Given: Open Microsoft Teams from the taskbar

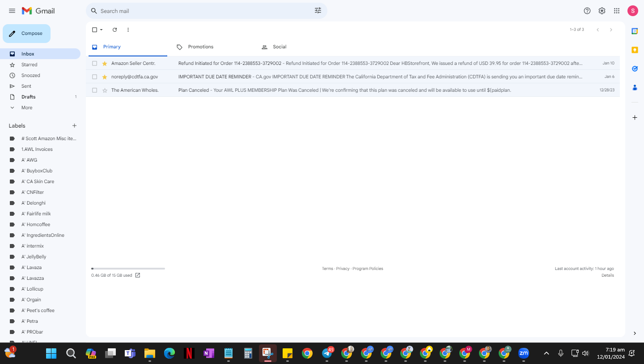Looking at the screenshot, I should pyautogui.click(x=130, y=353).
